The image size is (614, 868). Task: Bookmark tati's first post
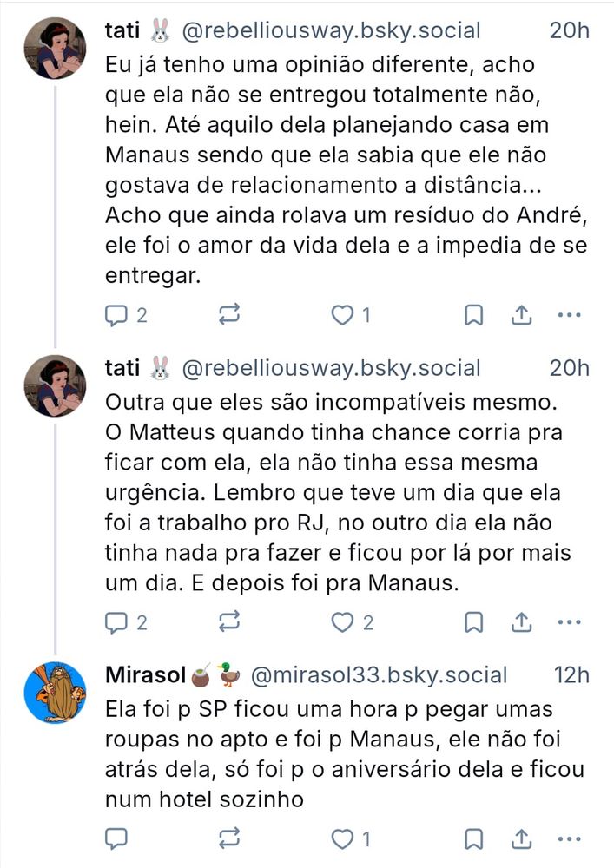click(x=473, y=315)
